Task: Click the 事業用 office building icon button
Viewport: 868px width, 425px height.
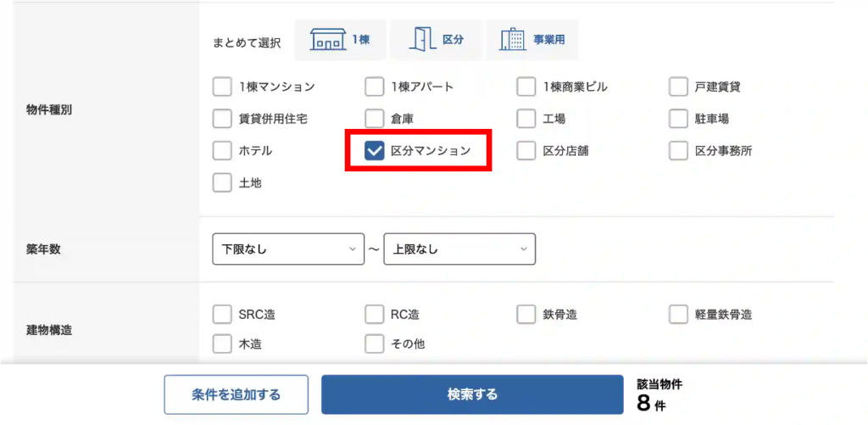Action: pos(532,40)
